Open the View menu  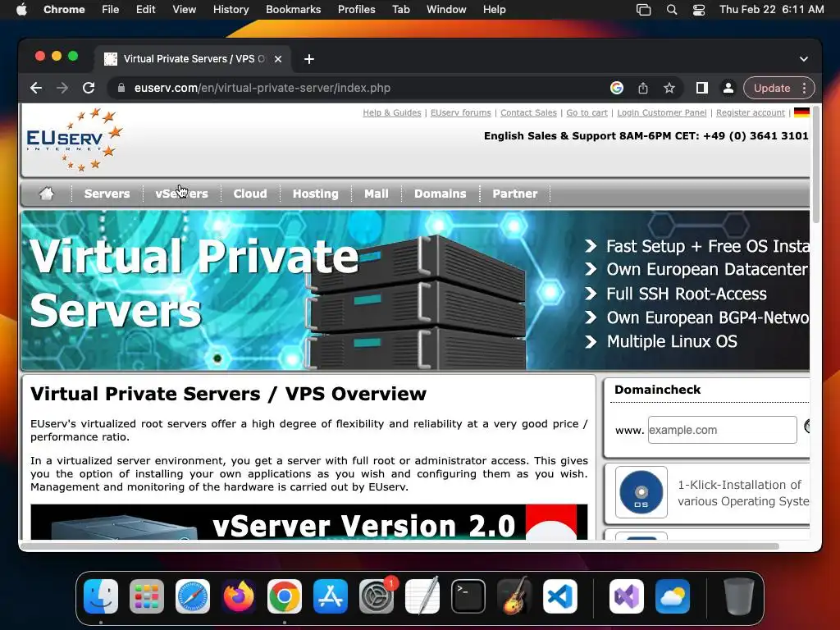[x=185, y=10]
